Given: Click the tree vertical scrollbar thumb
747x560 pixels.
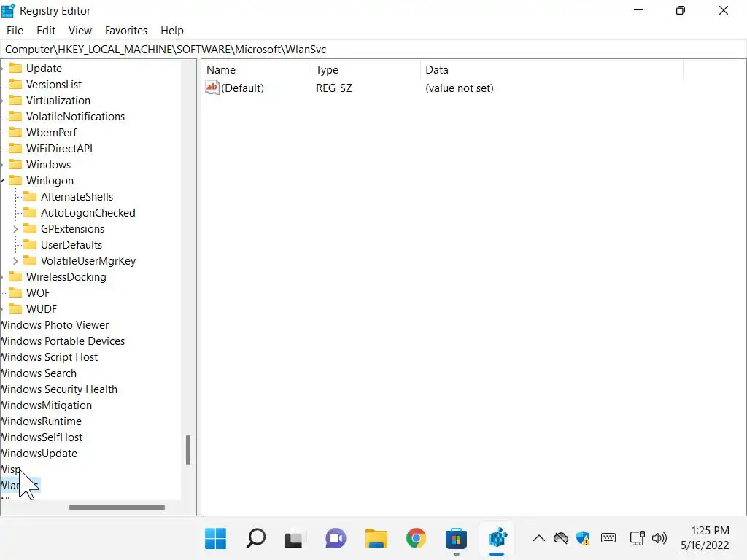Looking at the screenshot, I should (188, 450).
